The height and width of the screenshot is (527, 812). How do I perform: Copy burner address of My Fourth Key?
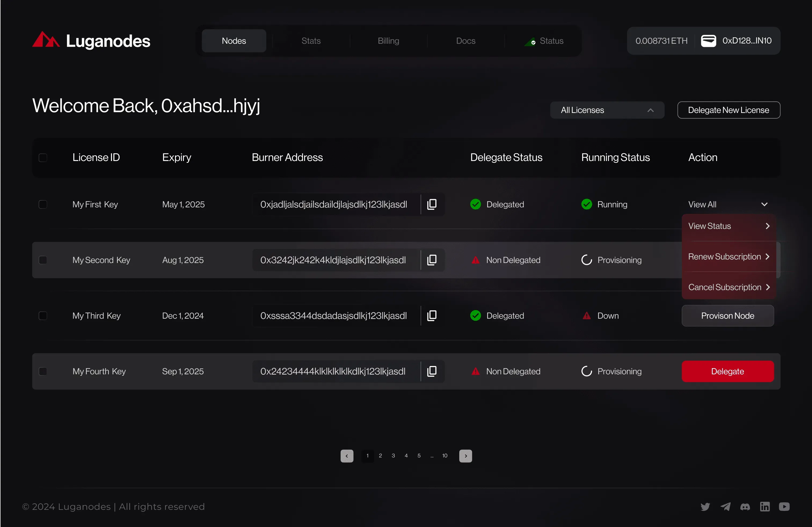(x=432, y=371)
